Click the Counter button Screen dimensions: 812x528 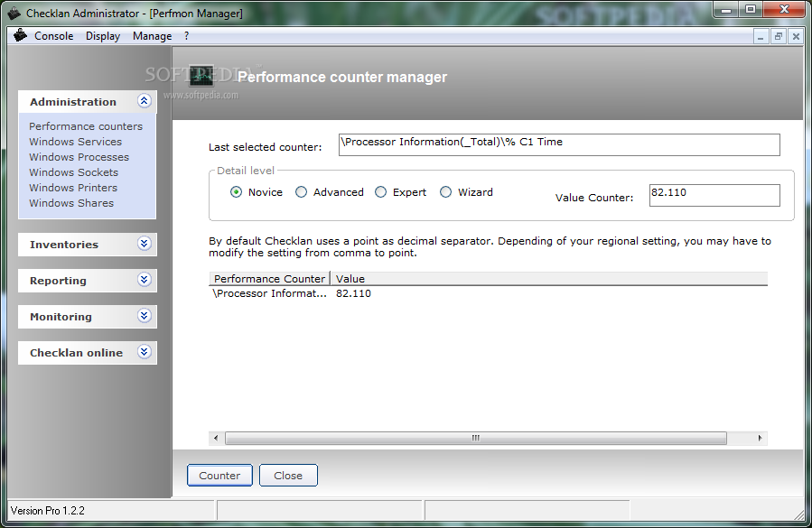coord(219,475)
